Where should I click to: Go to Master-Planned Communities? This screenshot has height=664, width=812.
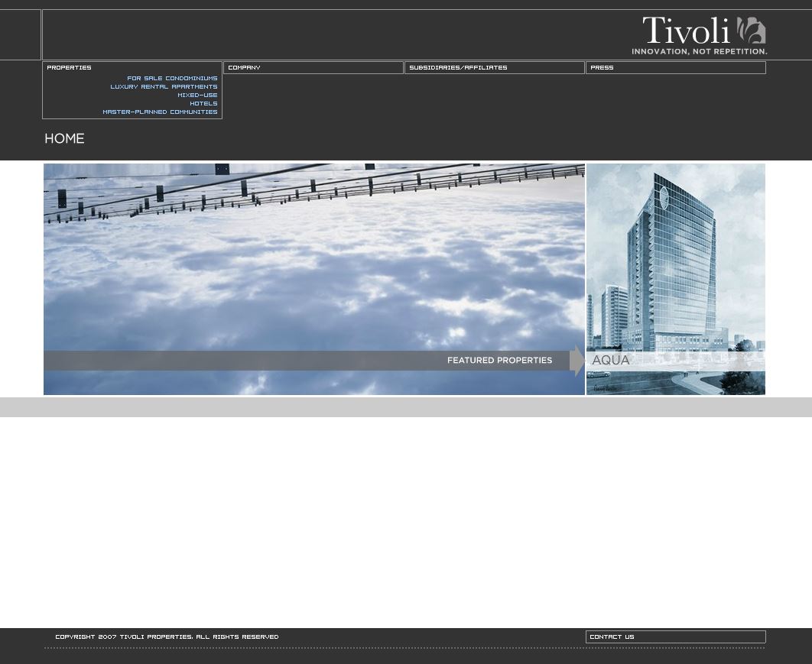(160, 112)
